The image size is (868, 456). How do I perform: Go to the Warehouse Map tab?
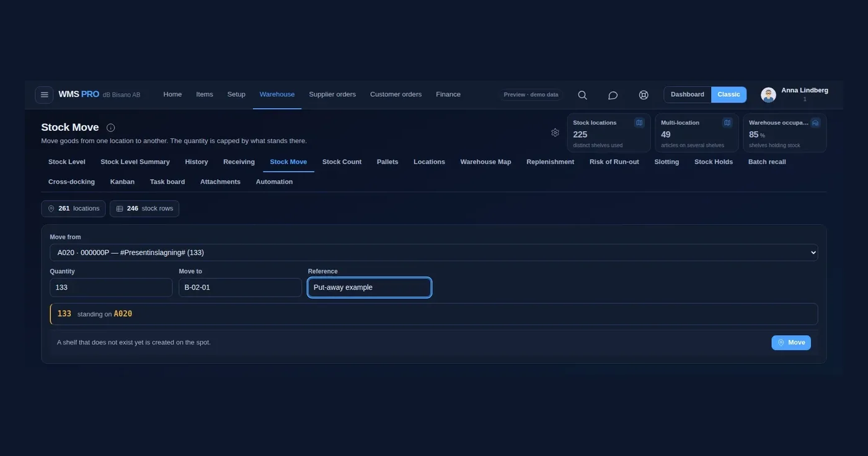[x=485, y=162]
